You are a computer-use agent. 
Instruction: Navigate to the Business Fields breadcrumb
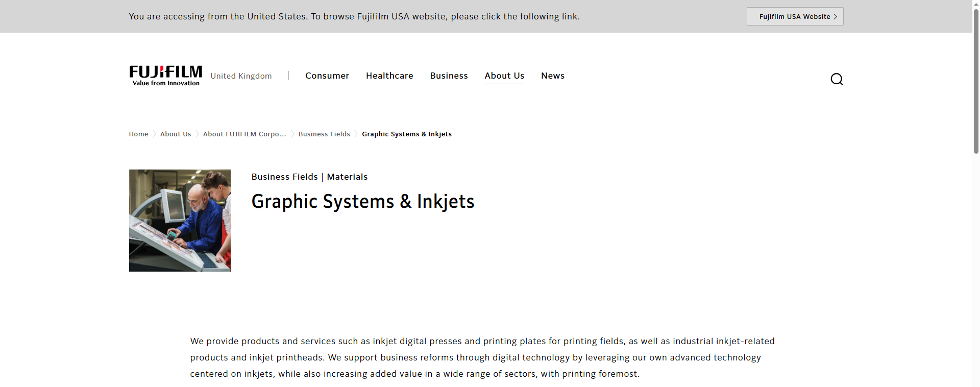(x=324, y=134)
